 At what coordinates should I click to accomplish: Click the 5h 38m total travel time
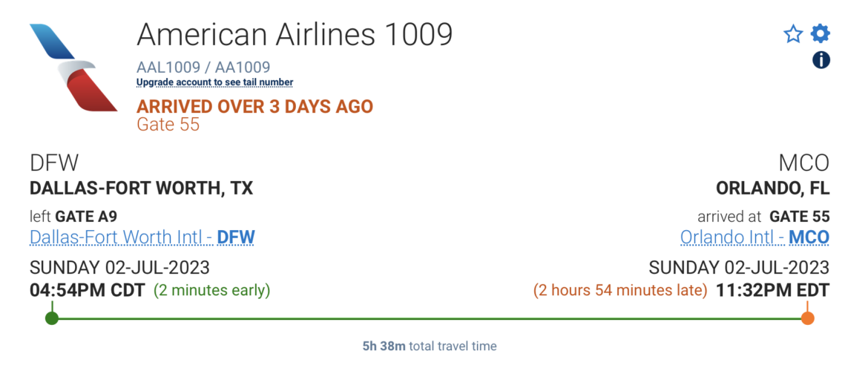pos(429,346)
